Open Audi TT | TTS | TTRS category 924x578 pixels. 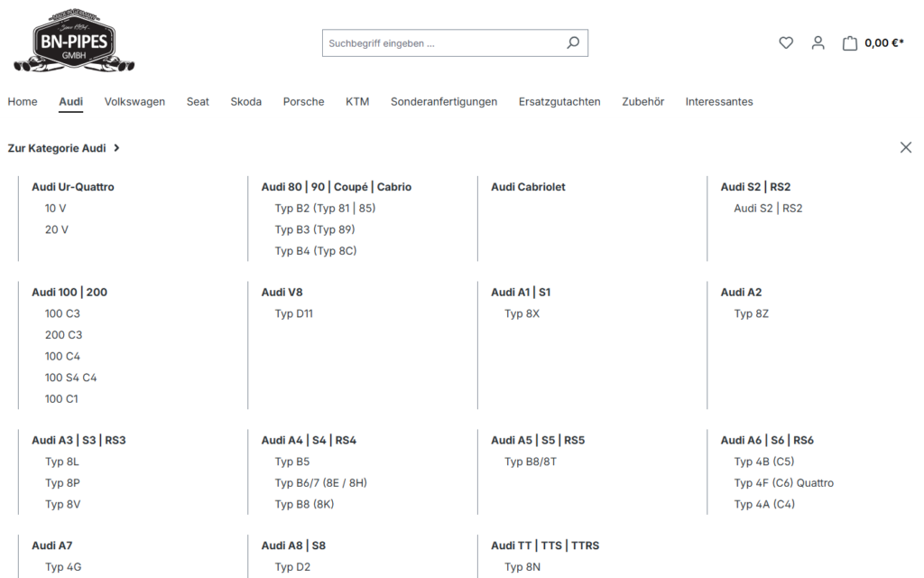click(545, 545)
